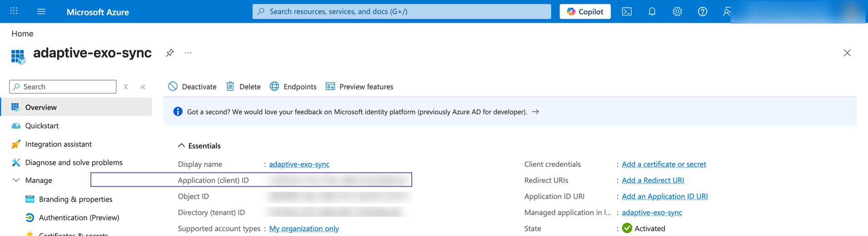The image size is (868, 236).
Task: Open Integration assistant
Action: pos(59,144)
